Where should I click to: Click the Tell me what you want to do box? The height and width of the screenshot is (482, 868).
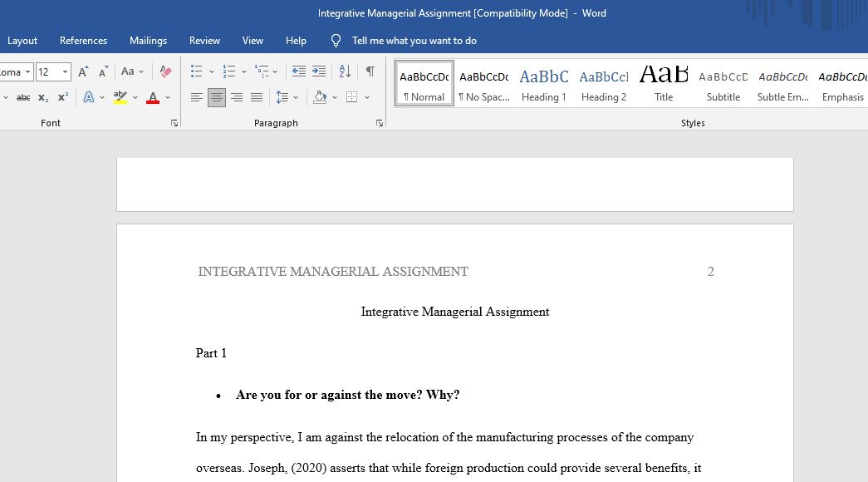(x=414, y=41)
